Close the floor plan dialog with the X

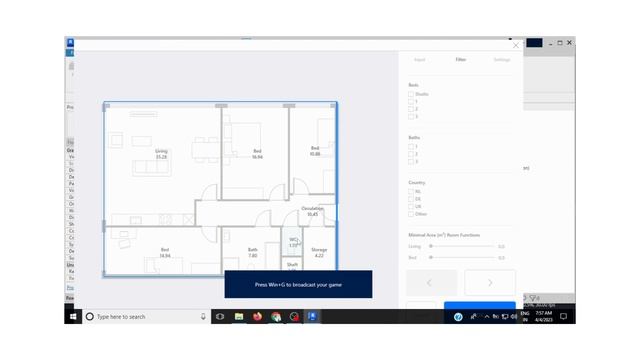tap(516, 45)
